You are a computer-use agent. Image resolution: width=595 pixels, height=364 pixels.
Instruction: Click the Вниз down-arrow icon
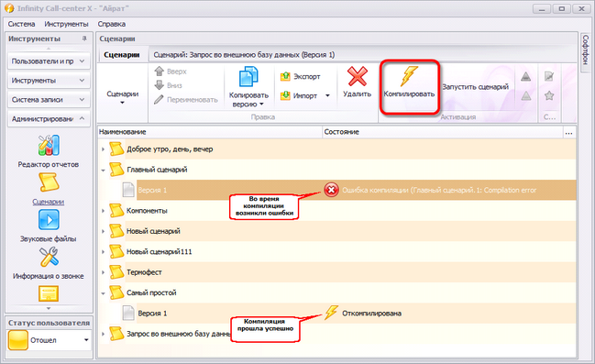pos(160,85)
